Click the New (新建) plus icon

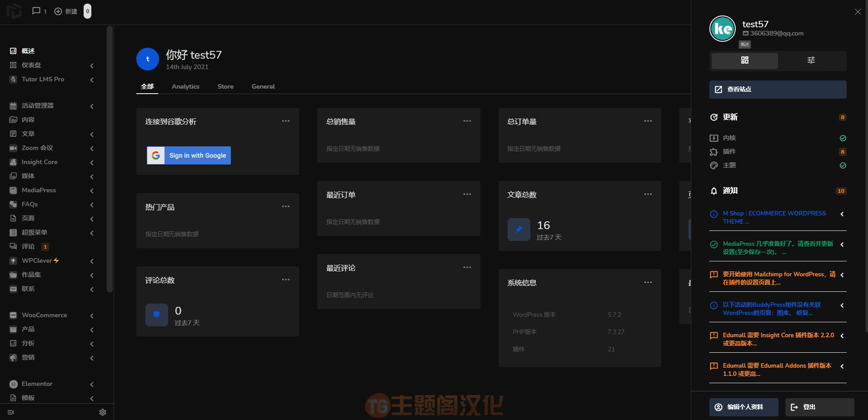pos(58,11)
